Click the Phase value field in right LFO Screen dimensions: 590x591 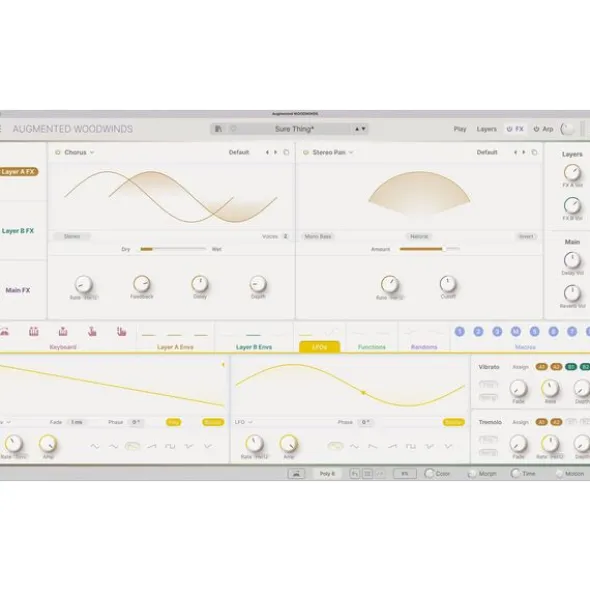coord(365,422)
